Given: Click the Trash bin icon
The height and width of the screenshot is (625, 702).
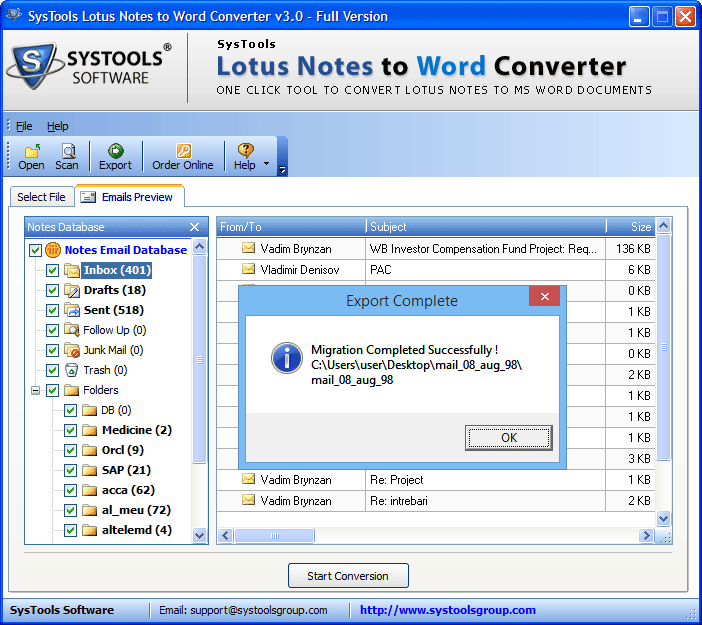Looking at the screenshot, I should (x=72, y=370).
